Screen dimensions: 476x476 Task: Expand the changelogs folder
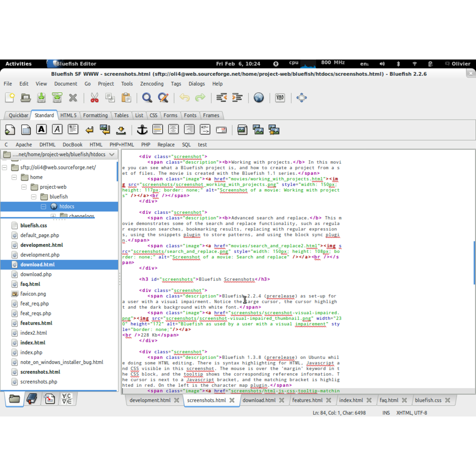click(53, 216)
